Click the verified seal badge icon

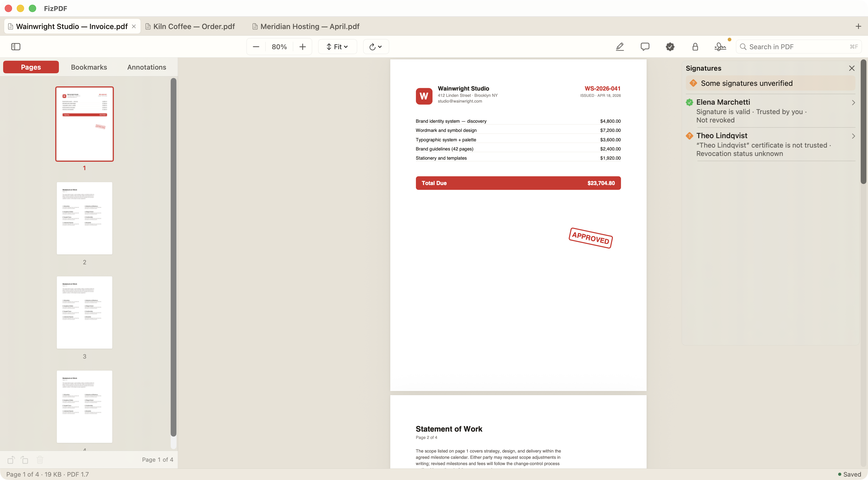[670, 47]
